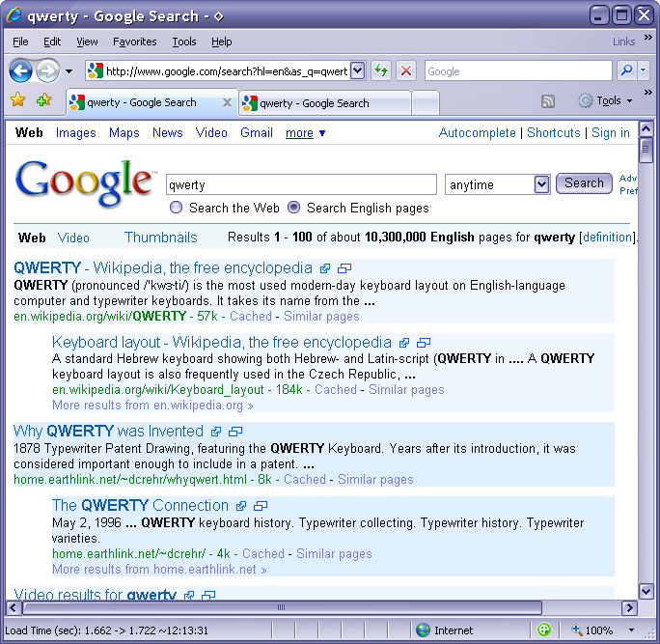Click the qwerty Google search input field
Viewport: 660px width, 644px height.
coord(301,184)
